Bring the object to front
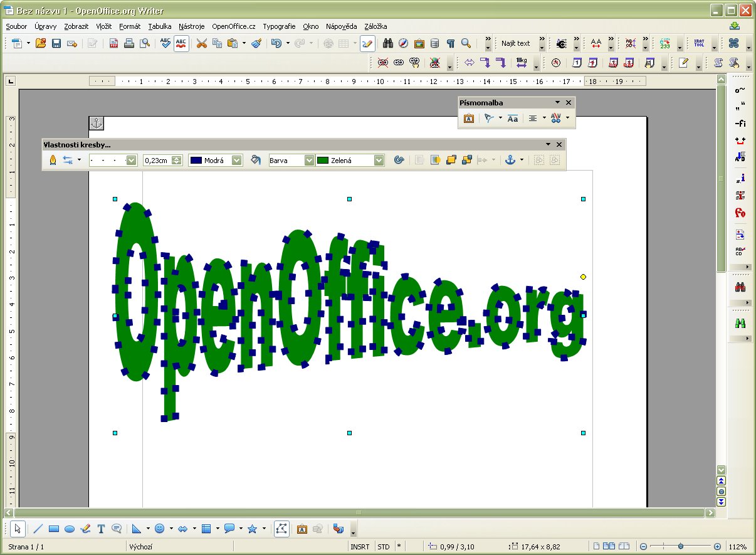The height and width of the screenshot is (555, 756). [451, 160]
